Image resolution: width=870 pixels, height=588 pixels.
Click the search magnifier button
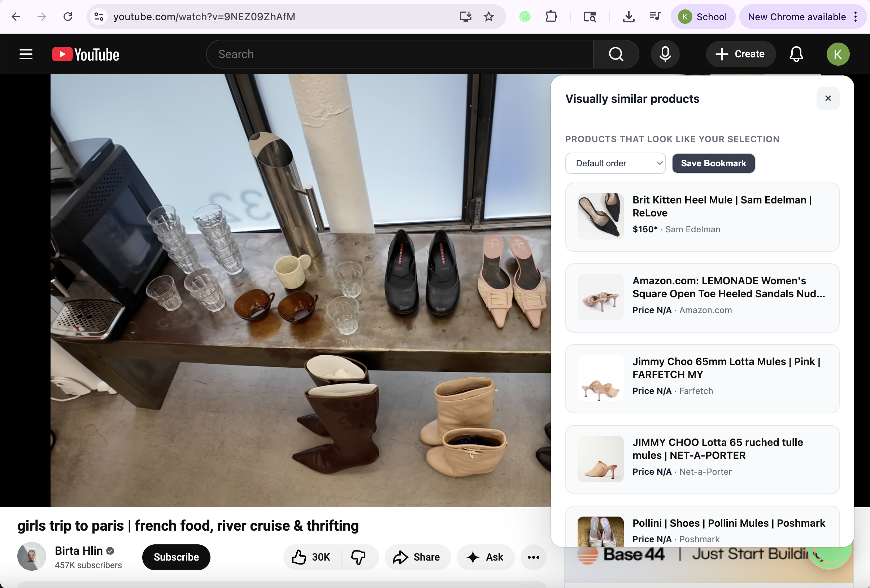point(616,54)
